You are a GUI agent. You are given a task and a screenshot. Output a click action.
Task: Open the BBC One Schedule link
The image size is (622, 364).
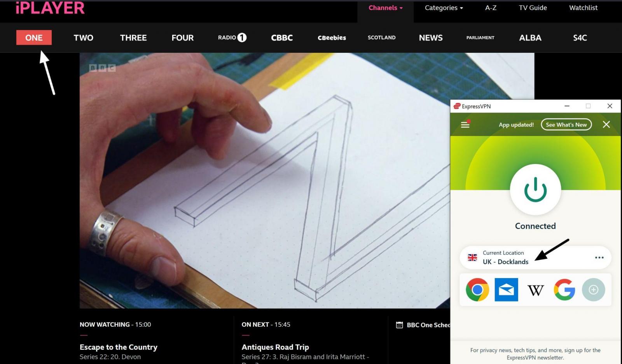428,325
